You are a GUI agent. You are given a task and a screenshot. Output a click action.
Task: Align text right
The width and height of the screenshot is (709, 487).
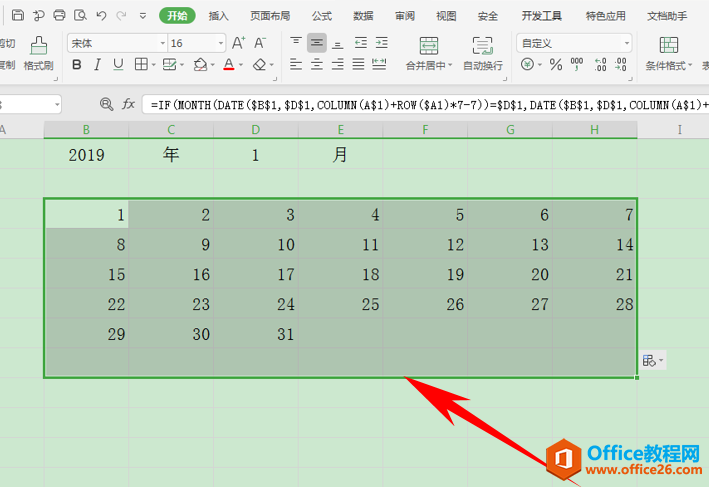(337, 64)
